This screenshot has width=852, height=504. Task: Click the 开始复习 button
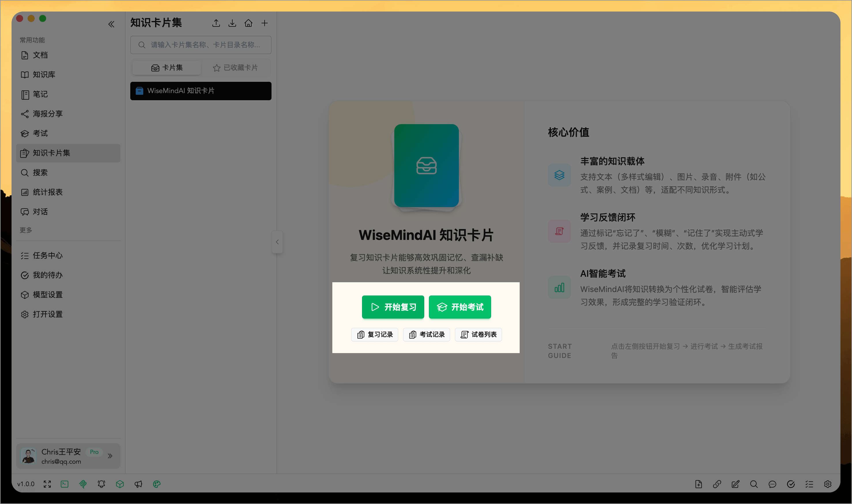(393, 307)
